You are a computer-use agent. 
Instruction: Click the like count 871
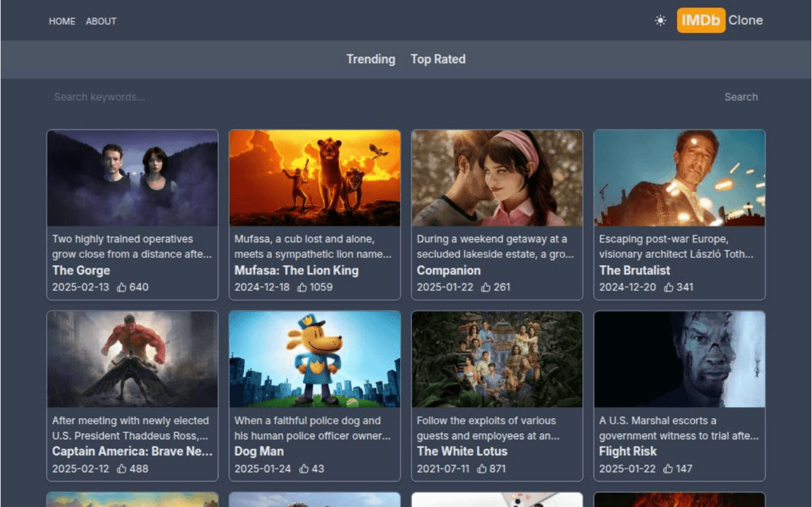pos(497,468)
